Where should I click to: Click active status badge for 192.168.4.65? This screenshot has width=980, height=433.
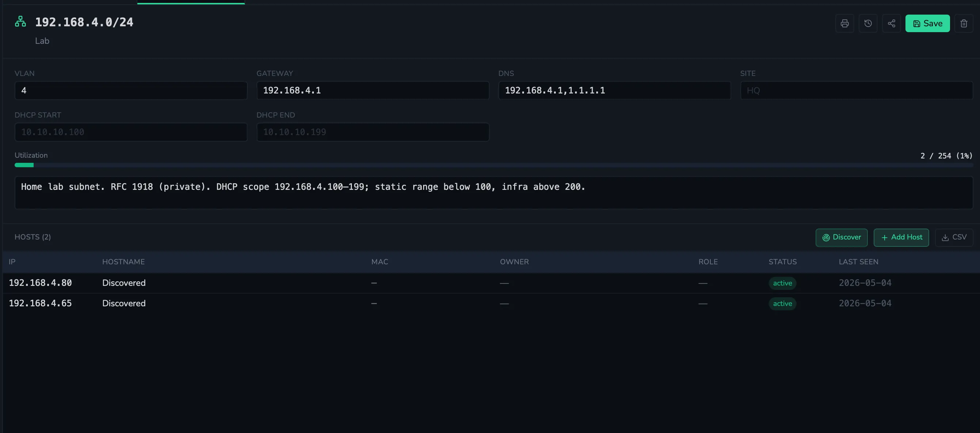coord(782,304)
